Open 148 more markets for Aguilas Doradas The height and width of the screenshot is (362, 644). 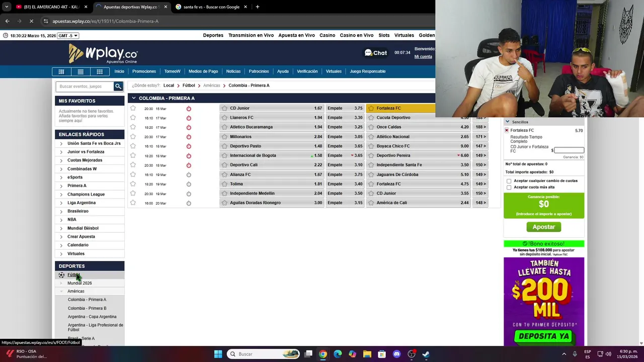(x=480, y=203)
